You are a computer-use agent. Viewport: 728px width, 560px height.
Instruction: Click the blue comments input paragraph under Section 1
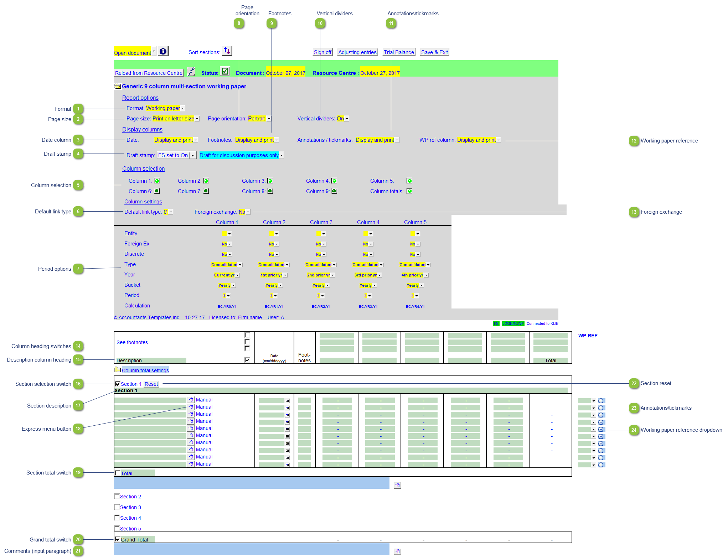[x=251, y=483]
